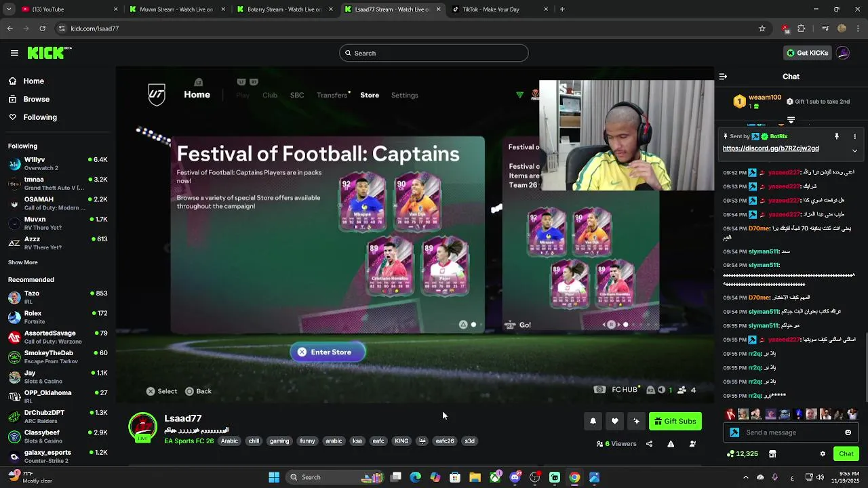Open OSAMAH channel in Following list
This screenshot has height=488, width=868.
58,203
